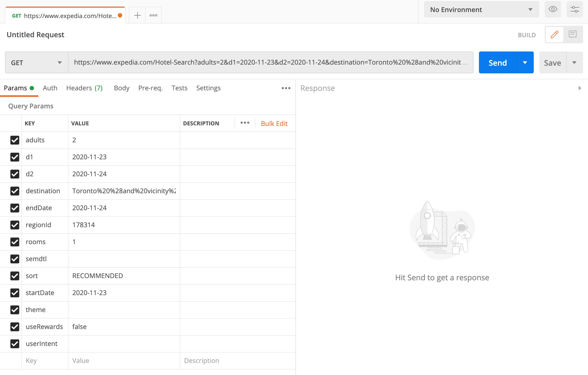Select the Params tab
The width and height of the screenshot is (588, 375).
19,88
